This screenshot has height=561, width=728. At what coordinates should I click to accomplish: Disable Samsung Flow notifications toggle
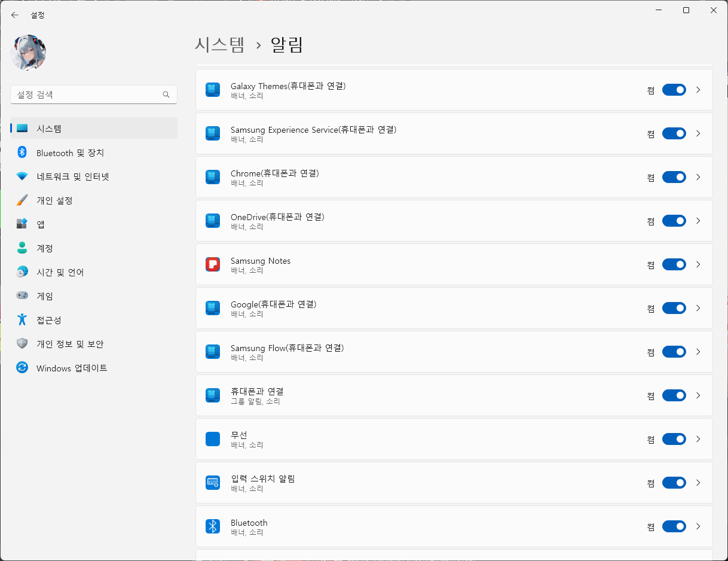674,352
